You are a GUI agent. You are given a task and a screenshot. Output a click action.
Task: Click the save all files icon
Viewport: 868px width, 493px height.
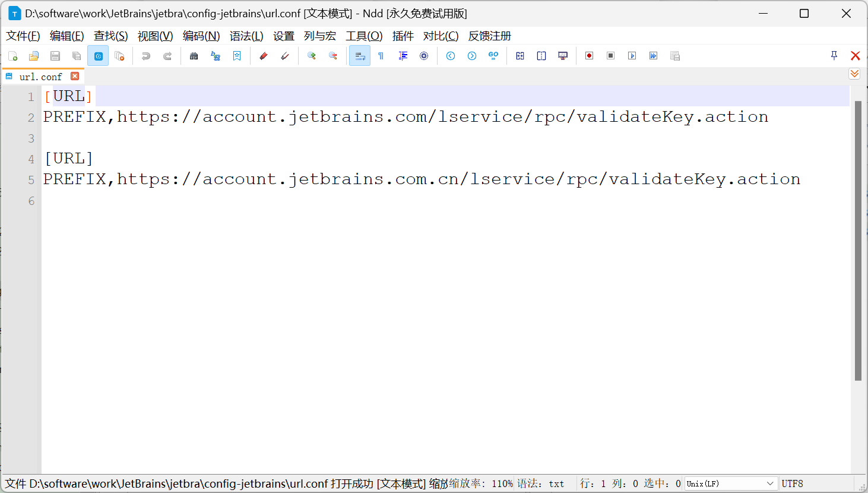pos(77,56)
